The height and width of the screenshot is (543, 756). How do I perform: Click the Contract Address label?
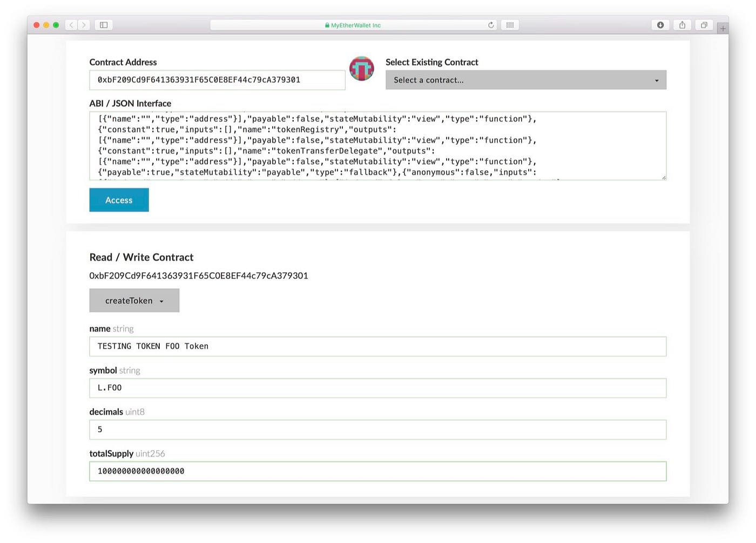click(123, 62)
